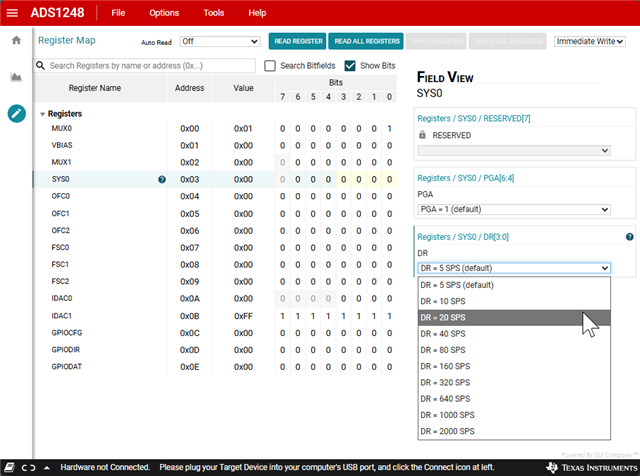This screenshot has width=640, height=476.
Task: Select the Register Map pencil icon
Action: click(x=17, y=113)
